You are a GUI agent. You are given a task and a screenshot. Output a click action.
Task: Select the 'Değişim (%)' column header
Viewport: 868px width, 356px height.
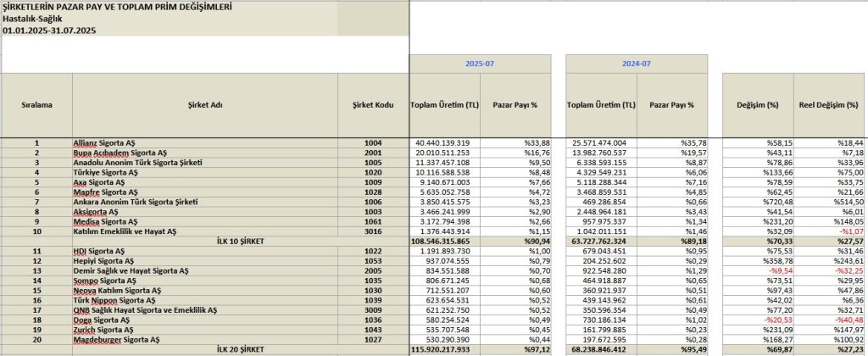click(758, 105)
